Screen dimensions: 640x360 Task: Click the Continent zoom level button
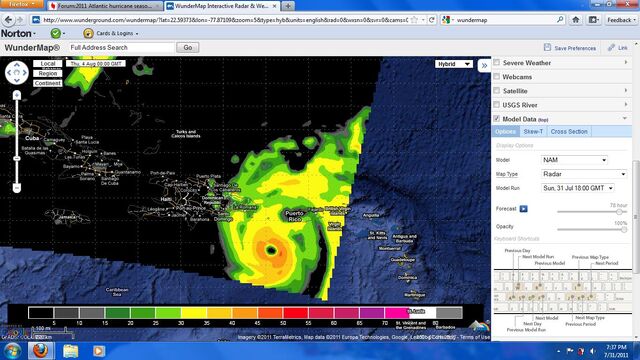(x=48, y=83)
